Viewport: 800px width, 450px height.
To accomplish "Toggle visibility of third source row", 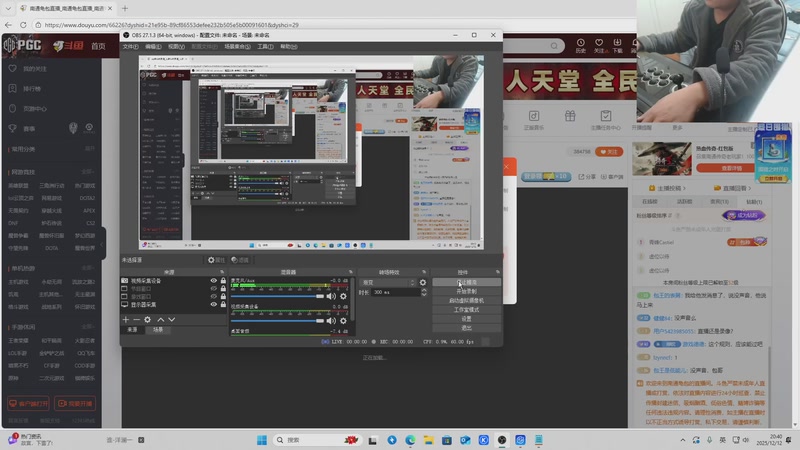I will tap(214, 296).
